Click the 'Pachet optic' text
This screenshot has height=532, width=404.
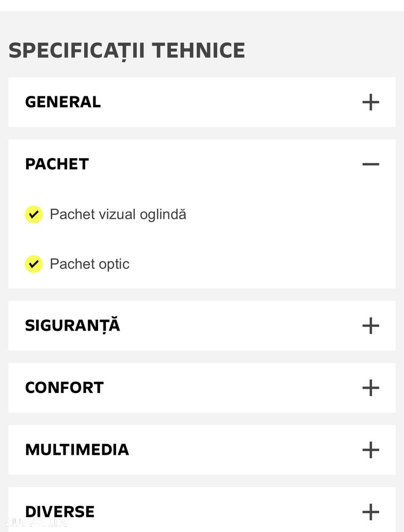(x=90, y=264)
